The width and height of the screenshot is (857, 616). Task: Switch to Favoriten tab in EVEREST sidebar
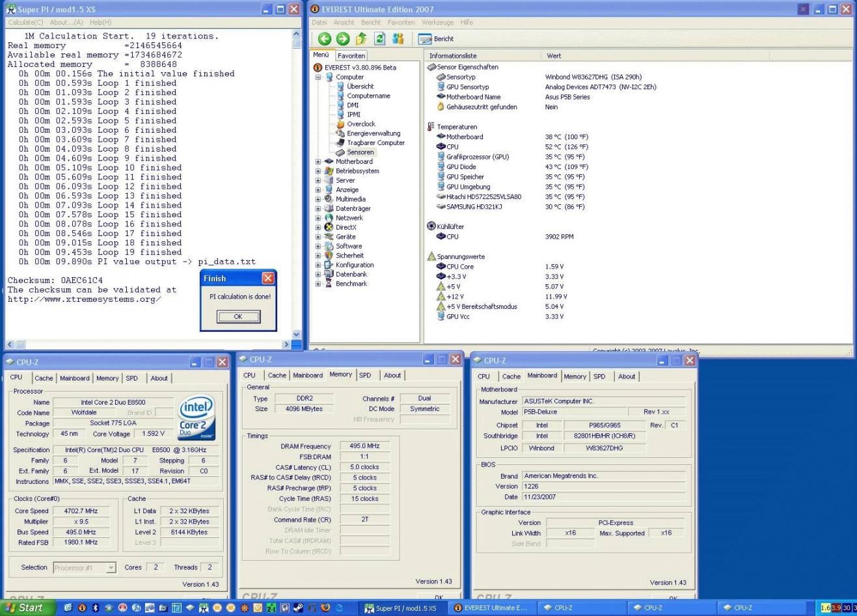351,56
